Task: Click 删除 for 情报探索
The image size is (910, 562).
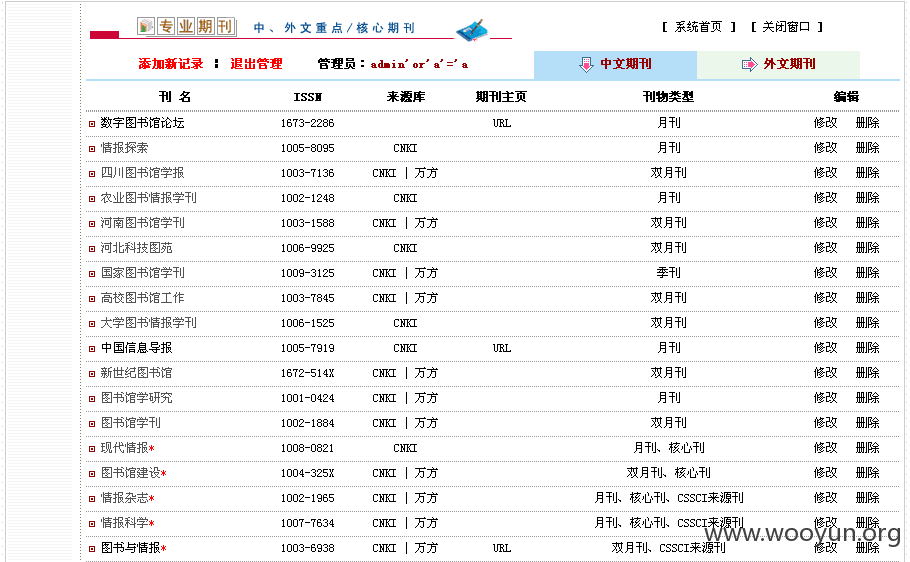Action: pos(868,148)
